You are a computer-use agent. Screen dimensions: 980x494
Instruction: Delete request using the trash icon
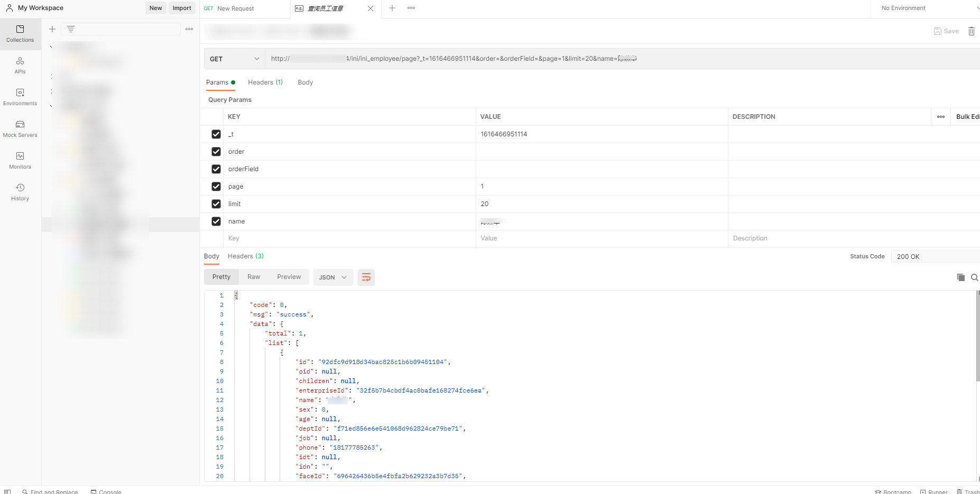tap(971, 31)
